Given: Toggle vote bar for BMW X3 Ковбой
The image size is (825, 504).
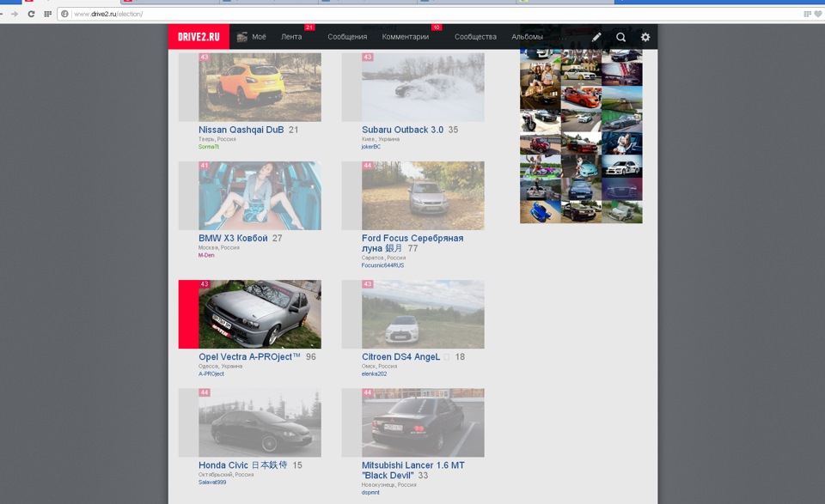Looking at the screenshot, I should pos(188,196).
